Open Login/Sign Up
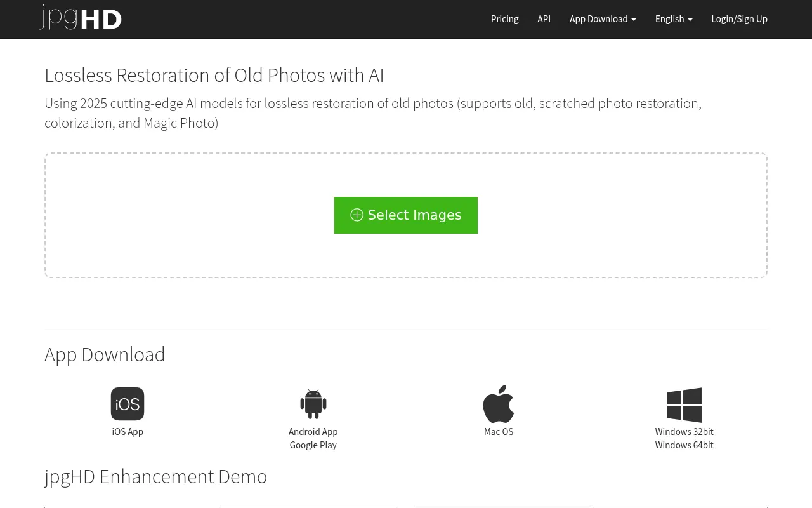 739,19
